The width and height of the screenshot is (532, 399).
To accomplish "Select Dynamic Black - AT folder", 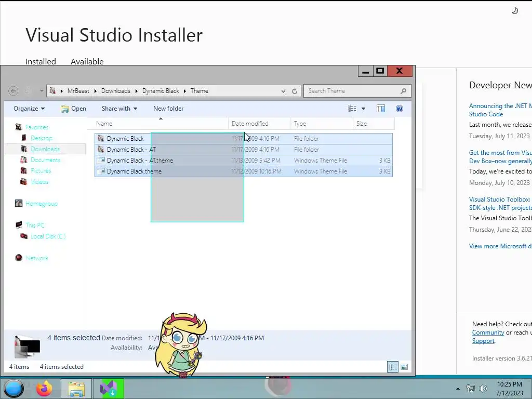I will click(244, 149).
